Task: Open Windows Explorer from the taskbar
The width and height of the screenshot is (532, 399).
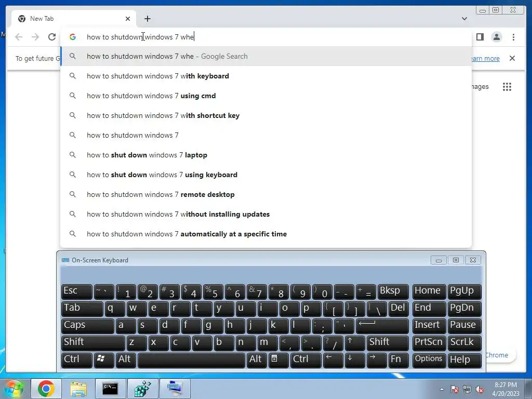Action: [x=78, y=389]
